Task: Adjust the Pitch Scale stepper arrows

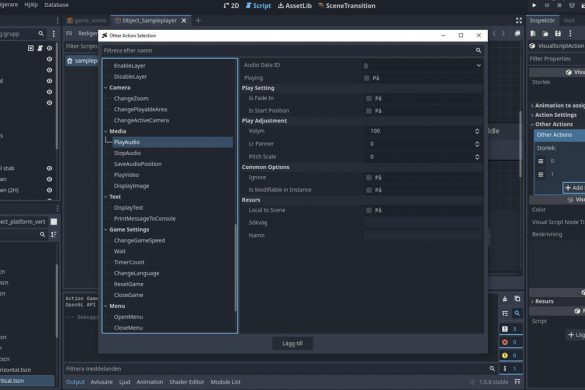Action: [477, 157]
